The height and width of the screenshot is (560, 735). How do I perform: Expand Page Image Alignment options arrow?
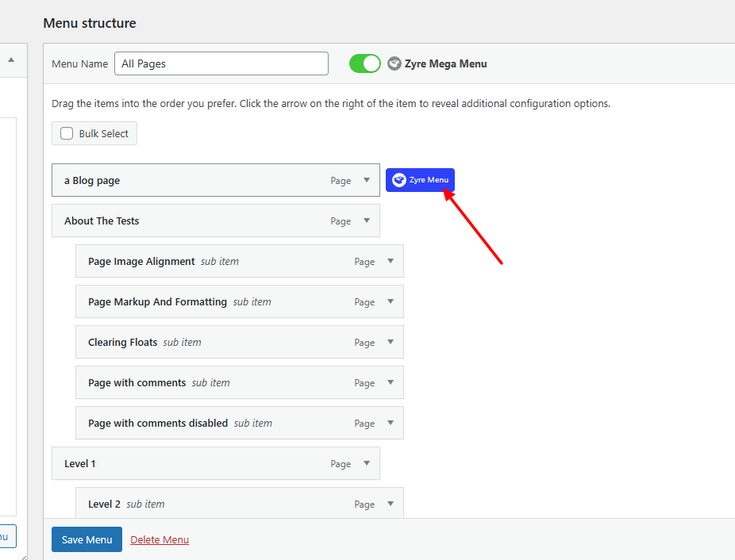point(391,261)
